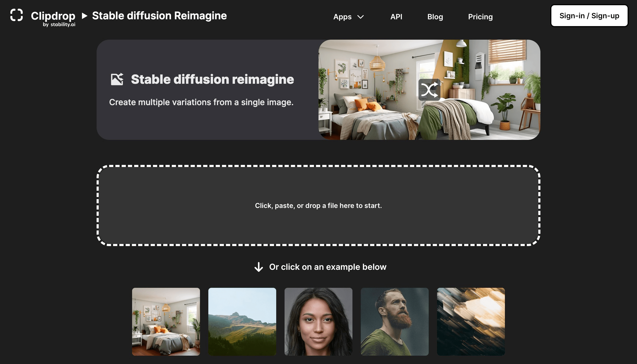
Task: Select the woman portrait example thumbnail
Action: click(318, 321)
